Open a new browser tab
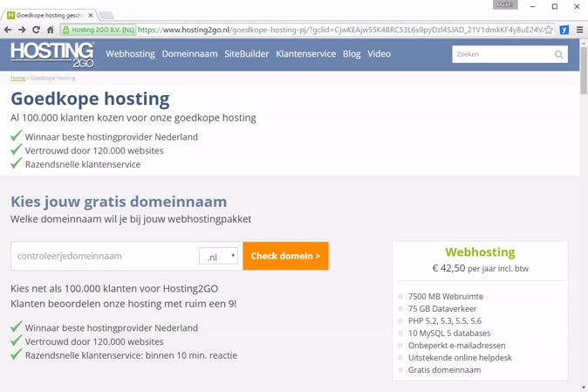This screenshot has height=392, width=588. click(x=106, y=16)
